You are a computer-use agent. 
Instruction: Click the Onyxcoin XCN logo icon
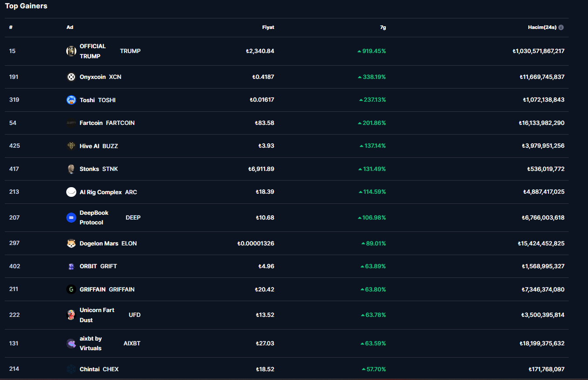click(x=71, y=77)
